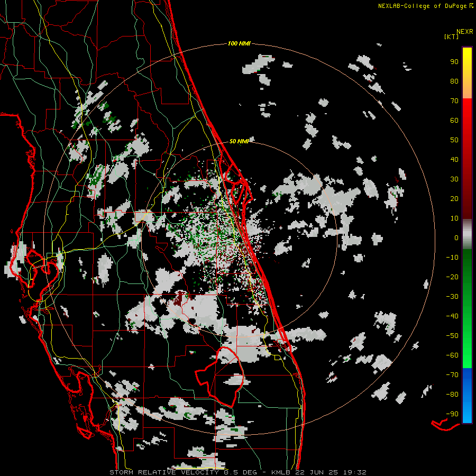Click the 0 scale label

pos(456,238)
